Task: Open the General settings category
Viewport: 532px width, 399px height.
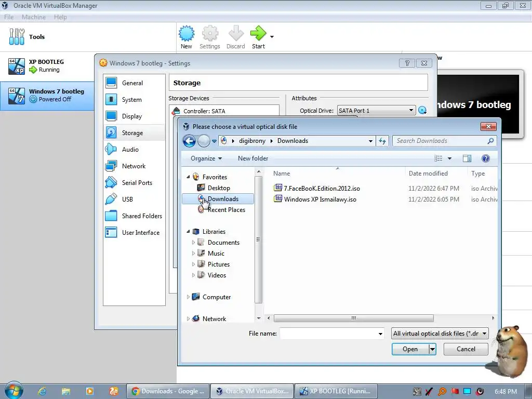Action: pyautogui.click(x=135, y=83)
